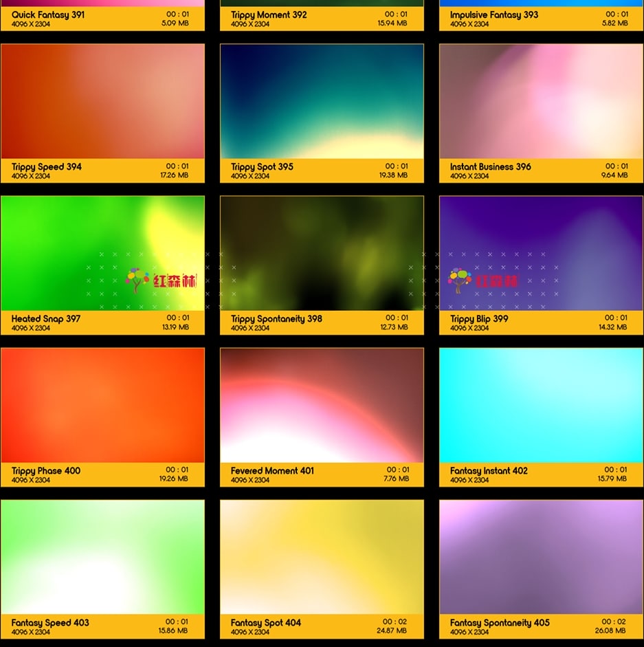Viewport: 644px width, 647px height.
Task: Click the 26.08 MB file size text
Action: [610, 630]
